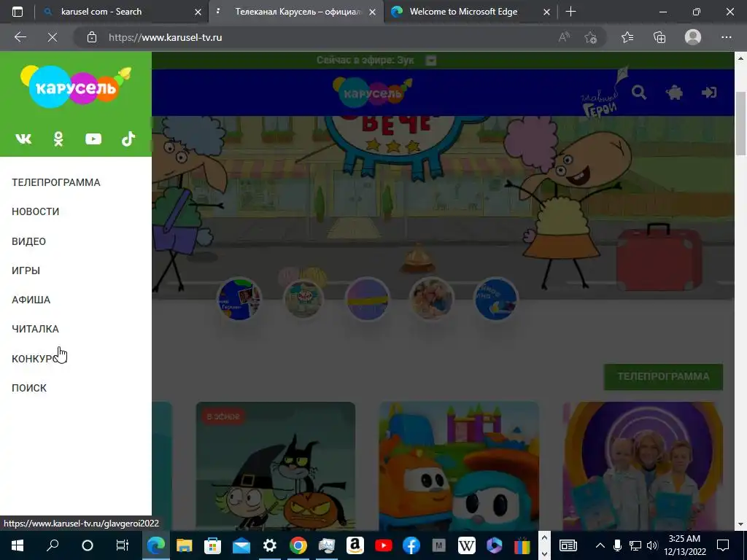Click the Карусель logo in blue header

pyautogui.click(x=373, y=93)
